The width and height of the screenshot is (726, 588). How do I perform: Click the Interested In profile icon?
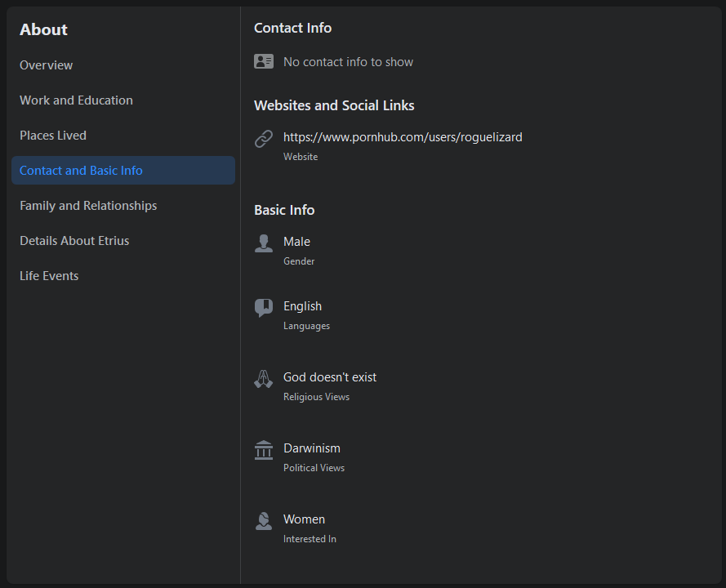[264, 521]
